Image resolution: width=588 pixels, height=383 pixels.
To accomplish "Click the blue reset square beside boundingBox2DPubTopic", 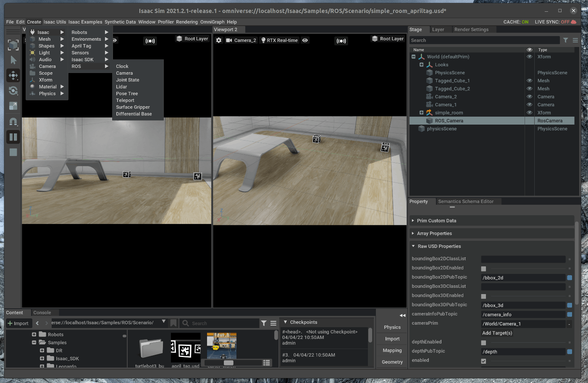I will tap(570, 278).
